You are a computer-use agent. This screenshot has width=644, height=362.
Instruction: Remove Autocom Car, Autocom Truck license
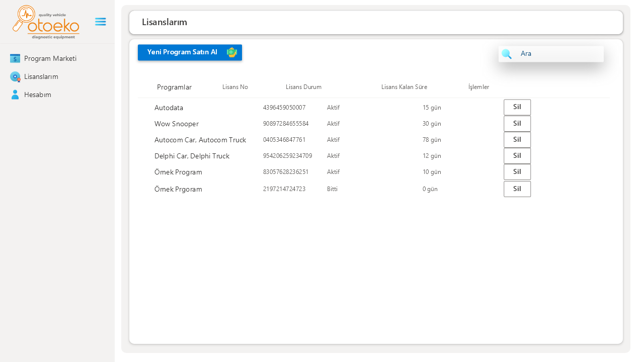[517, 139]
